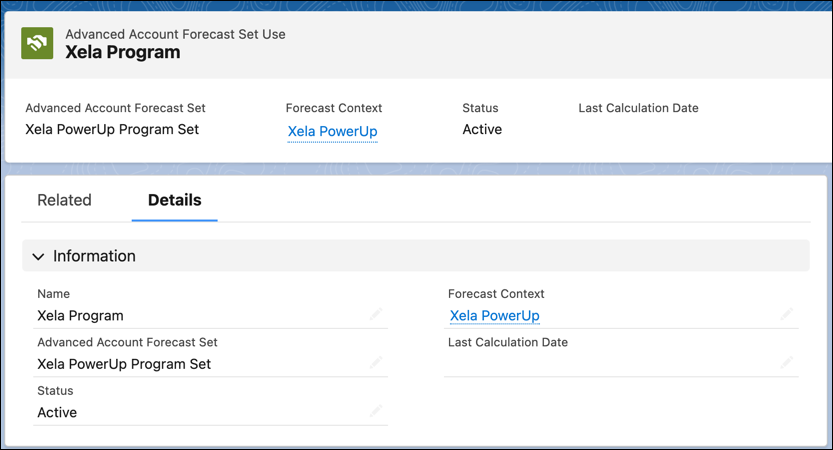Screen dimensions: 833x450
Task: Click Active status value in Information section
Action: 57,412
